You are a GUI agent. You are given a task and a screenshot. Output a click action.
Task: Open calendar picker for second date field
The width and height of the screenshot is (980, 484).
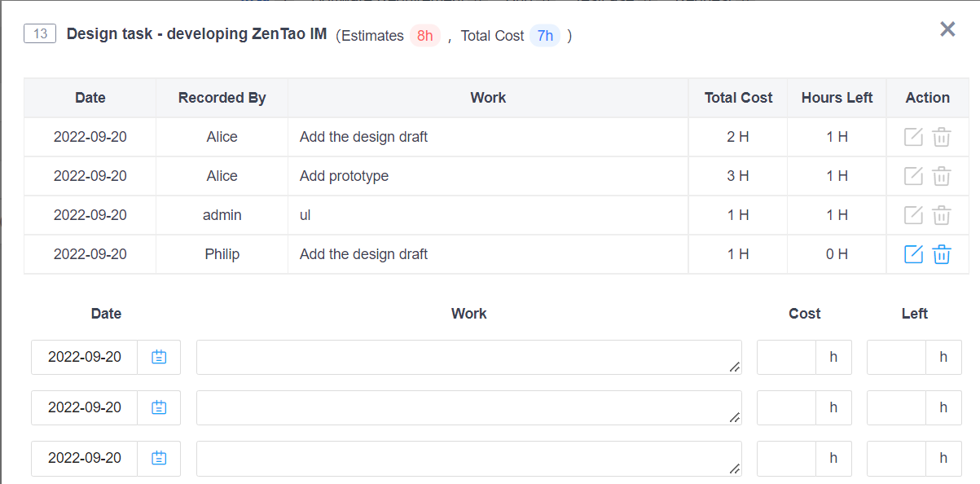[x=159, y=407]
